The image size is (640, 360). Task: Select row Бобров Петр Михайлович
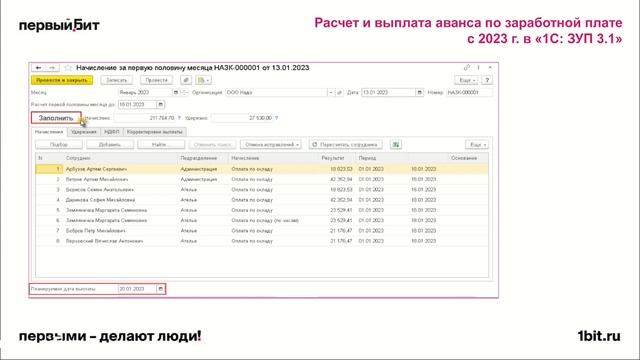262,231
